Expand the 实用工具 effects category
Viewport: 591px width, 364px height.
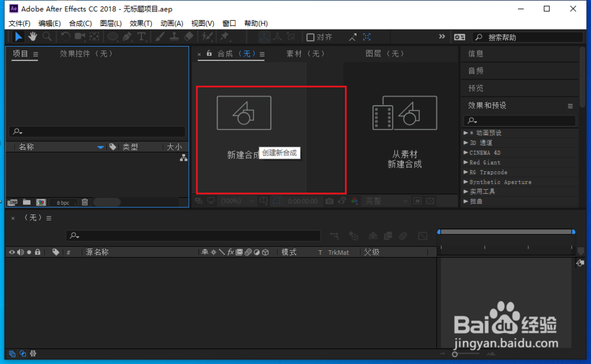tap(466, 191)
